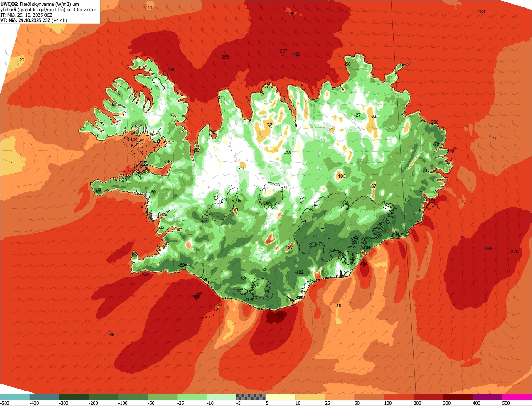Click the '127' value in the southern highlands
The width and height of the screenshot is (532, 406).
(x=290, y=247)
